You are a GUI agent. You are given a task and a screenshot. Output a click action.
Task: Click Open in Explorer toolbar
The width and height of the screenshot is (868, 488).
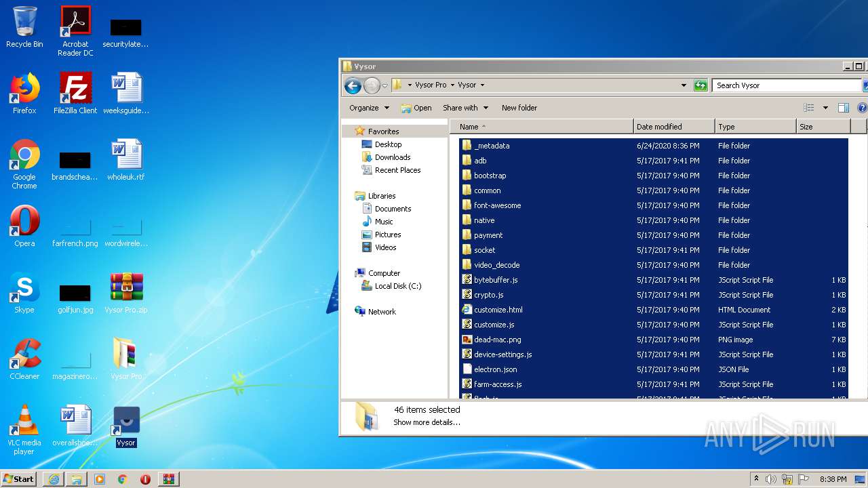tap(416, 108)
